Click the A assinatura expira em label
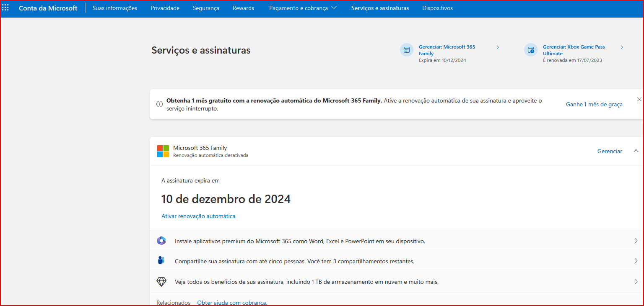This screenshot has width=644, height=306. click(x=190, y=180)
